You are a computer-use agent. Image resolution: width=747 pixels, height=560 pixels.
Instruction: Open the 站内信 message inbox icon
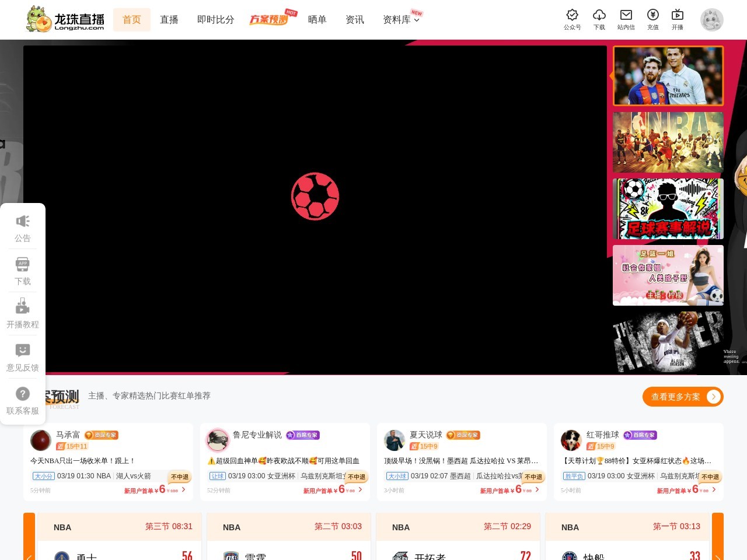626,16
